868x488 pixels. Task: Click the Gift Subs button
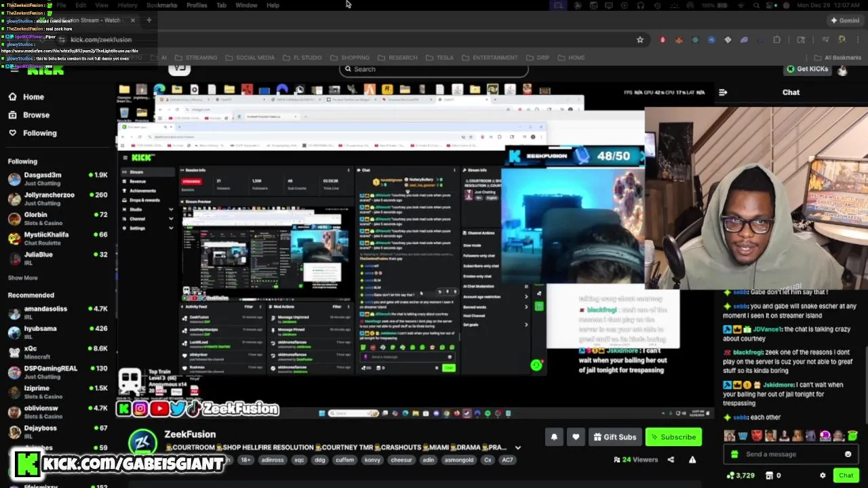click(x=614, y=437)
